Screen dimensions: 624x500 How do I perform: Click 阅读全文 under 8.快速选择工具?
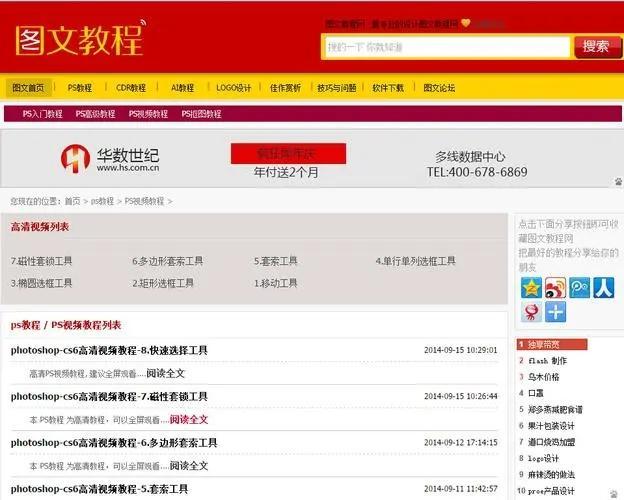pyautogui.click(x=166, y=373)
